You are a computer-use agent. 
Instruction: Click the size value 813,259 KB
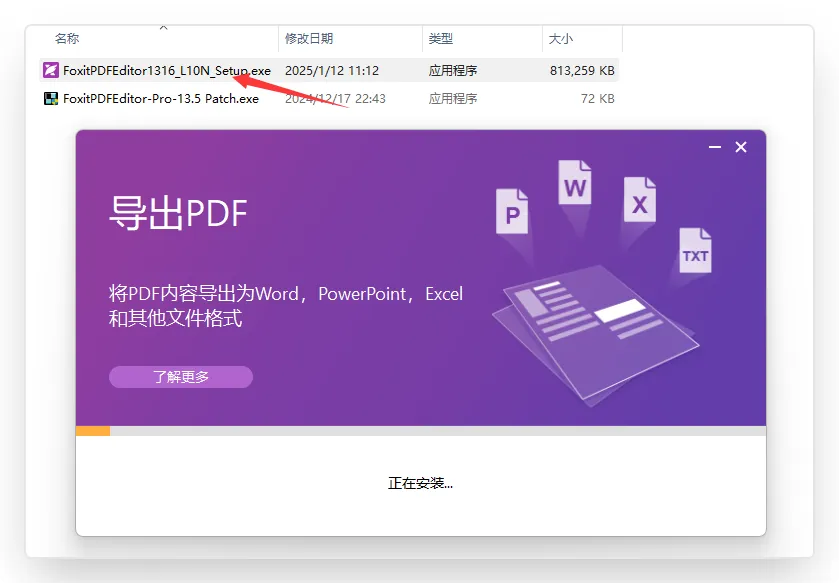582,71
